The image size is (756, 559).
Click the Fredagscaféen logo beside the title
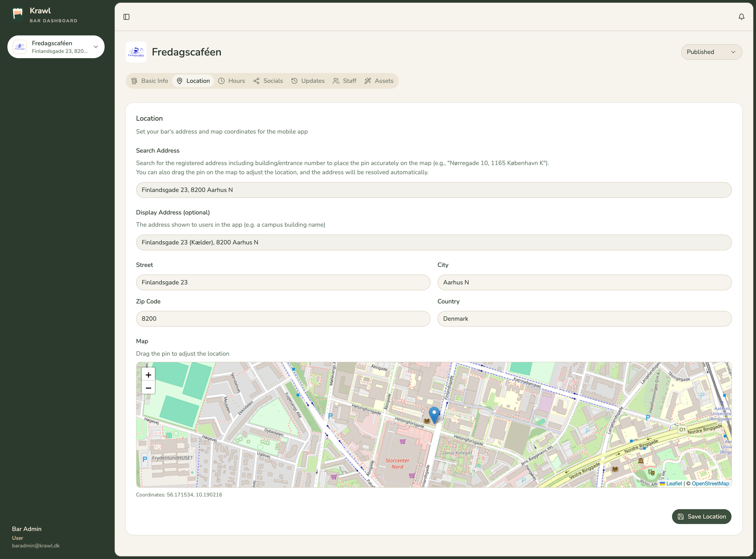(136, 52)
